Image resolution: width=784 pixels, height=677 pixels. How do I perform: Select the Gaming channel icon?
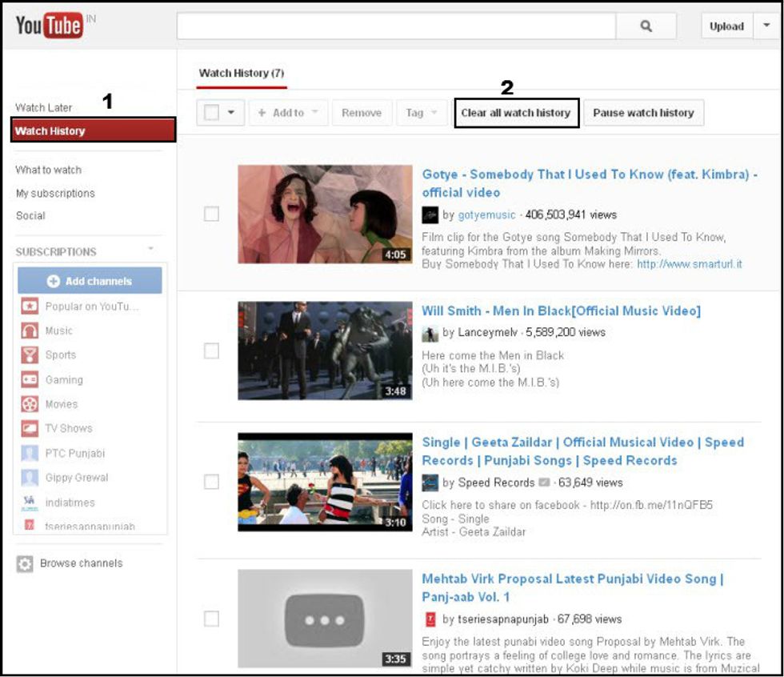tap(30, 380)
